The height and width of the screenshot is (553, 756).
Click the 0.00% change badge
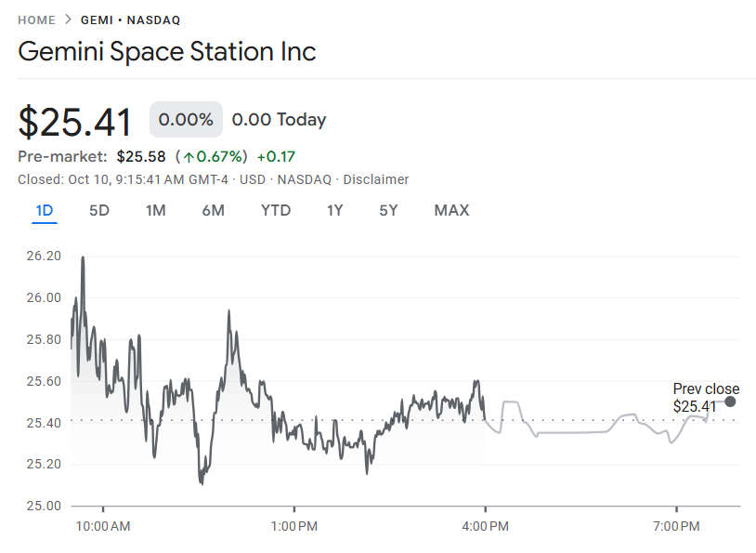click(186, 120)
